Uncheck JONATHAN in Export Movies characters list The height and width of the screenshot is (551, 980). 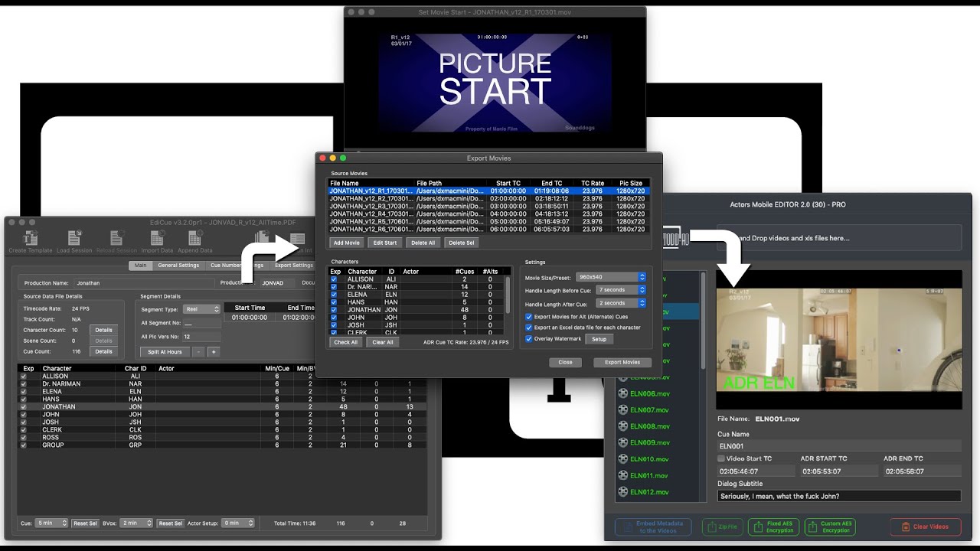334,310
